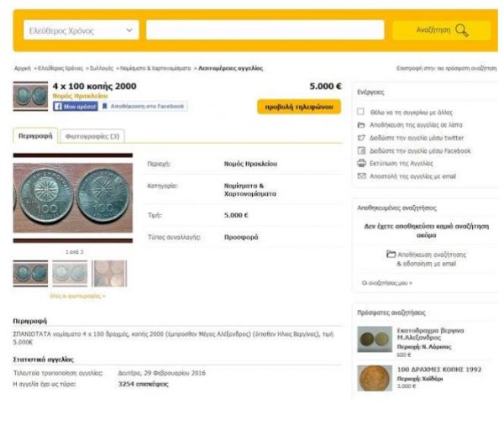
Task: Check the compare with others checkbox
Action: click(360, 112)
